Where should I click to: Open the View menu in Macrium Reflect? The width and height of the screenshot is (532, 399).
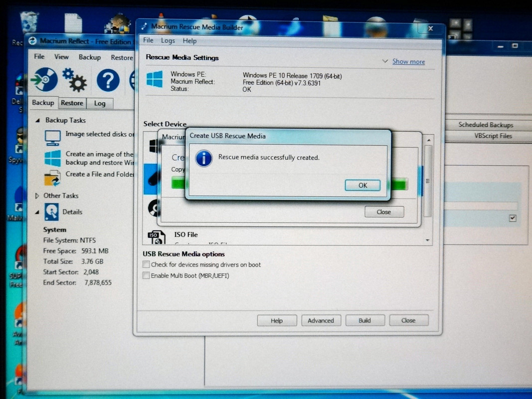(x=61, y=57)
